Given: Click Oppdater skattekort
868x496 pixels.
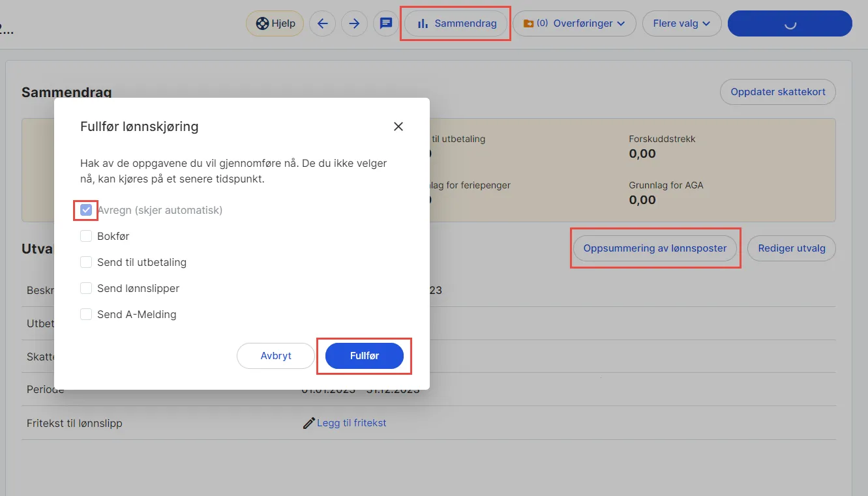Looking at the screenshot, I should click(777, 92).
